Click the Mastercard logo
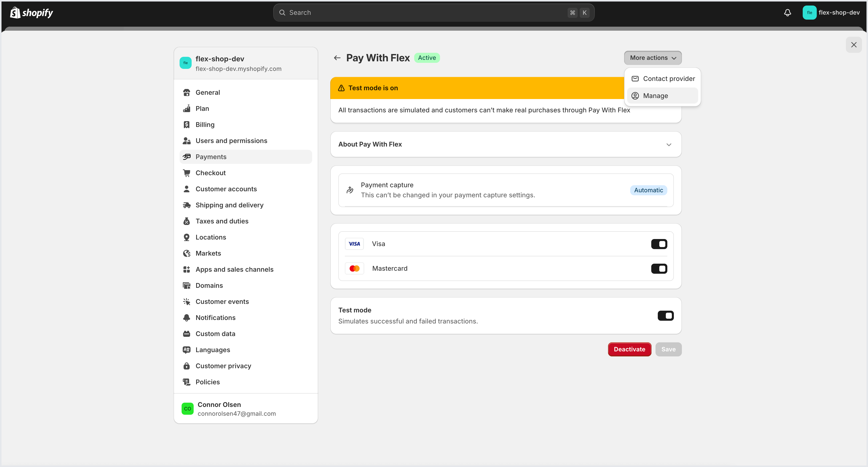 point(354,268)
